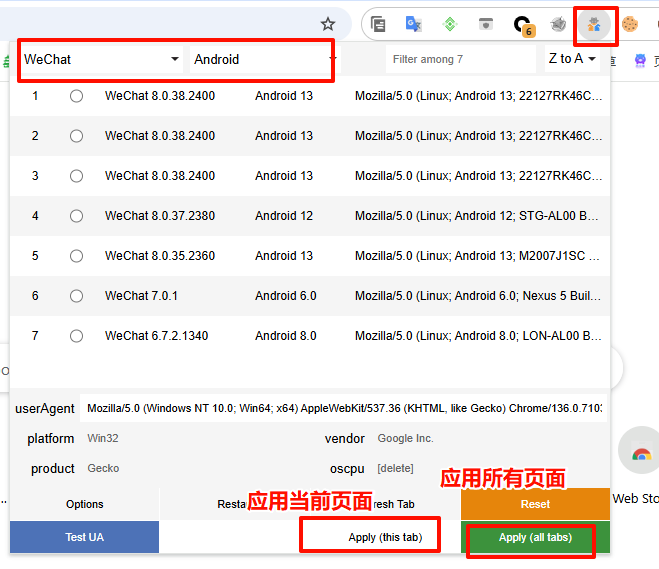Select radio for row 3 WeChat 8.0.38.2400
This screenshot has height=569, width=659.
[76, 176]
